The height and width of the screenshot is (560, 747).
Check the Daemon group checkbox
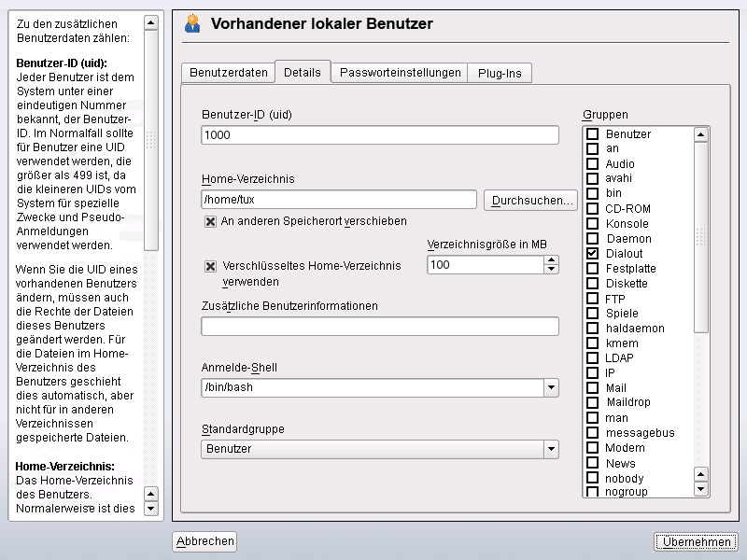point(592,238)
